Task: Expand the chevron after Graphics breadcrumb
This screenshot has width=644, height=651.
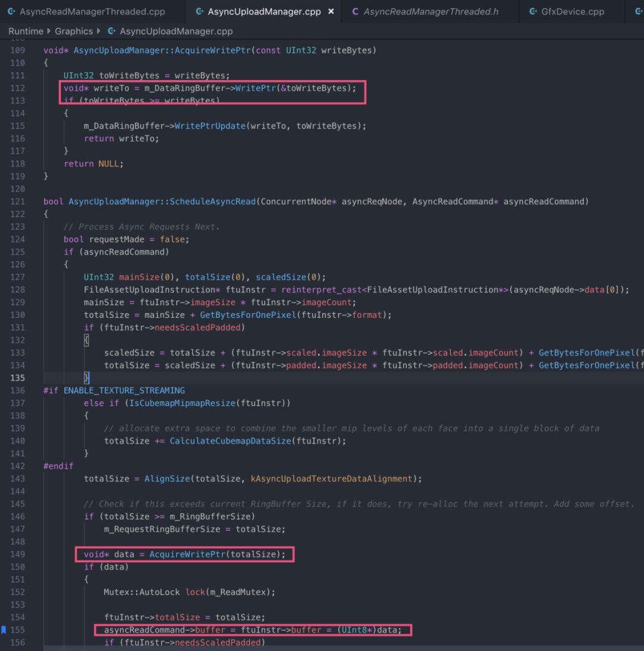Action: (99, 31)
